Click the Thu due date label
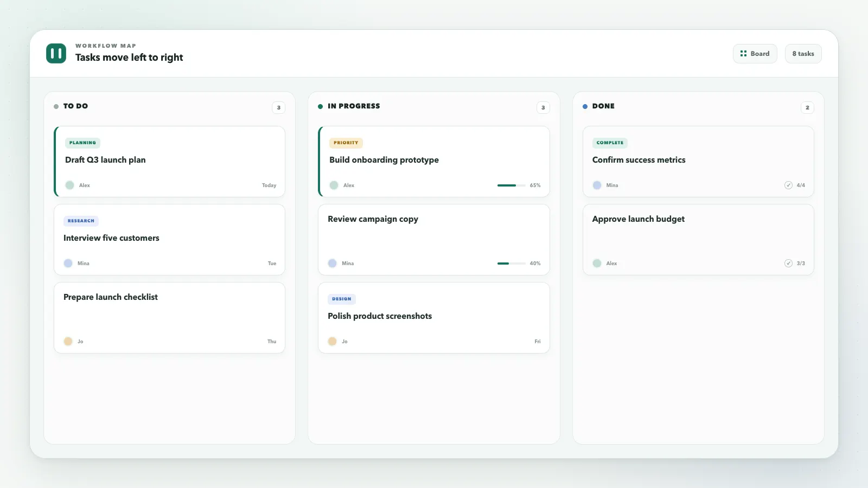 click(x=272, y=342)
